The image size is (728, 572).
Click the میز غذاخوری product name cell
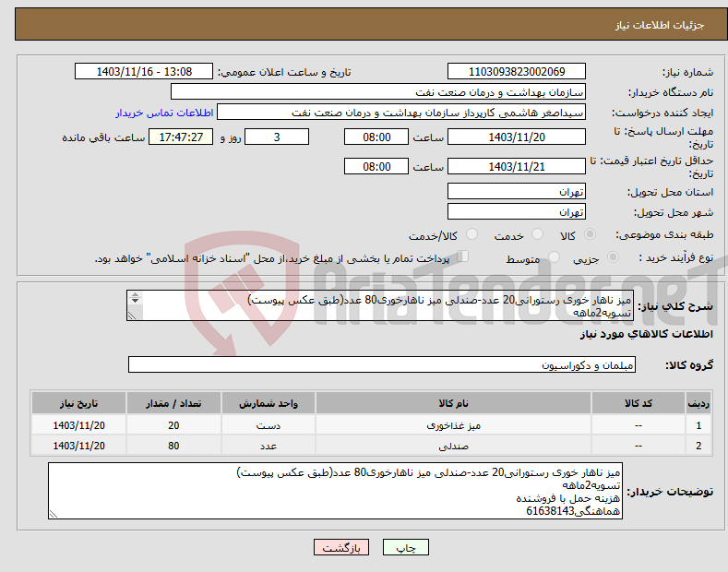(x=453, y=425)
